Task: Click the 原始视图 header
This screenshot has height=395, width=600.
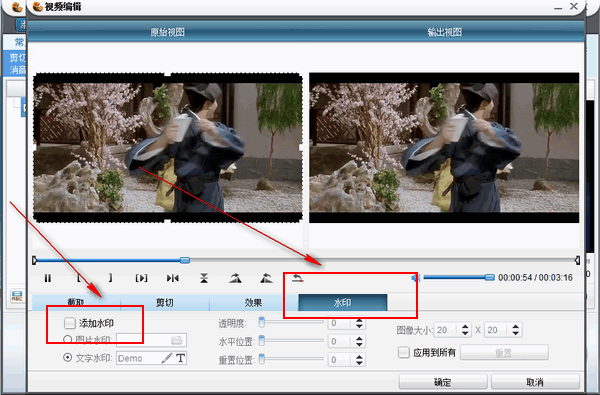Action: 167,32
